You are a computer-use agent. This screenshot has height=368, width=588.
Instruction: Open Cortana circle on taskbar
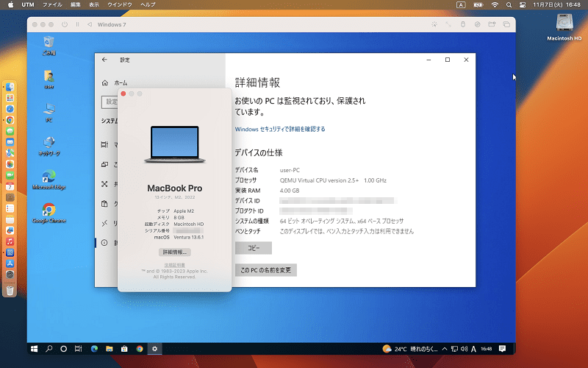click(x=63, y=349)
